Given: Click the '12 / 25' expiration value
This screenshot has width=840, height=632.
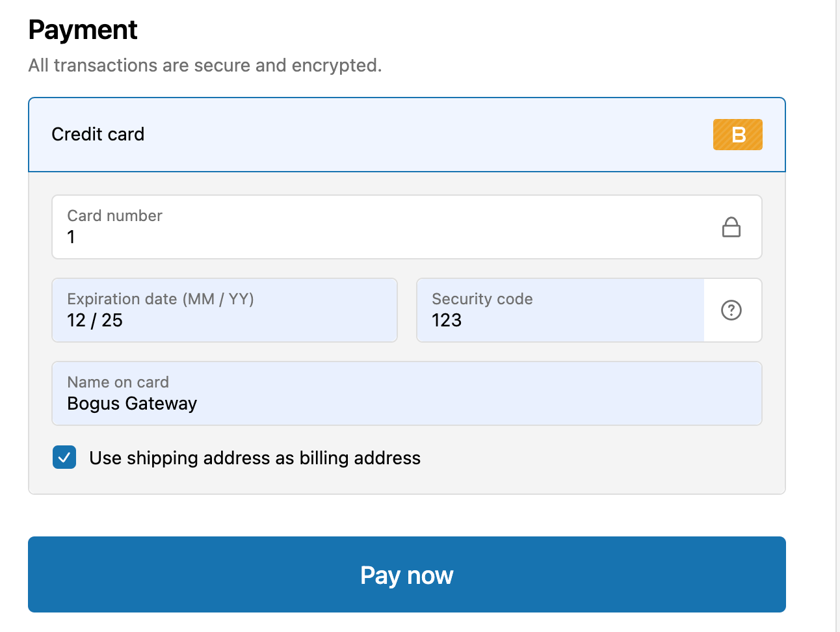Looking at the screenshot, I should click(95, 321).
